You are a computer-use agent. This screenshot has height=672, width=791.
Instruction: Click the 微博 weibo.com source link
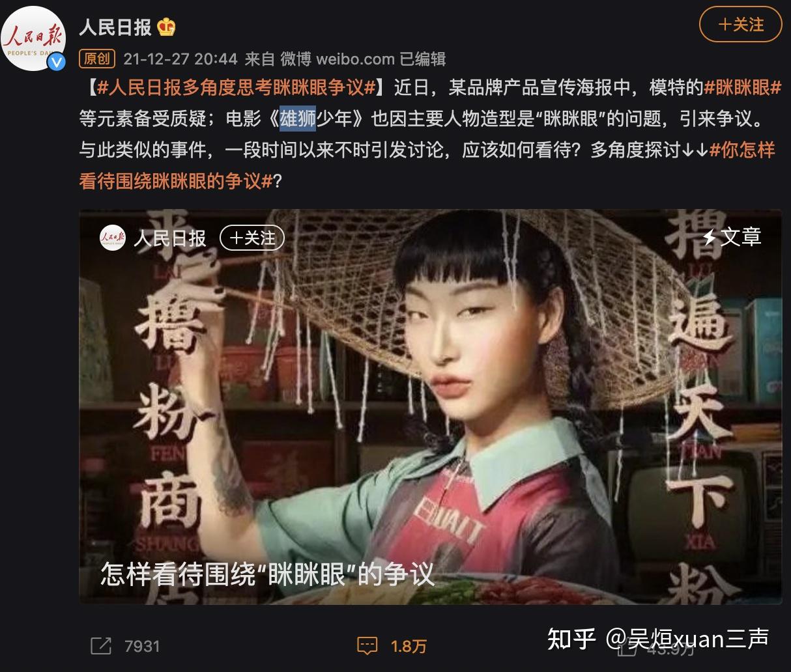(x=338, y=59)
